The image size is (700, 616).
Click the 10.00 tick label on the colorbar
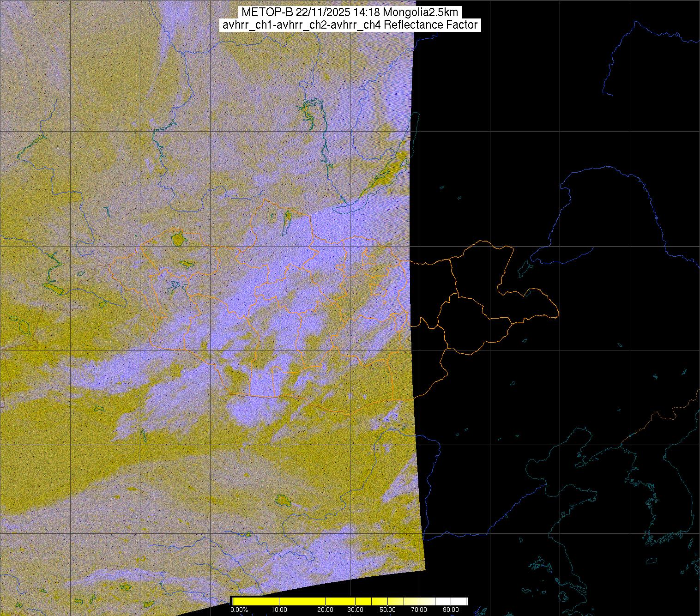[x=279, y=610]
